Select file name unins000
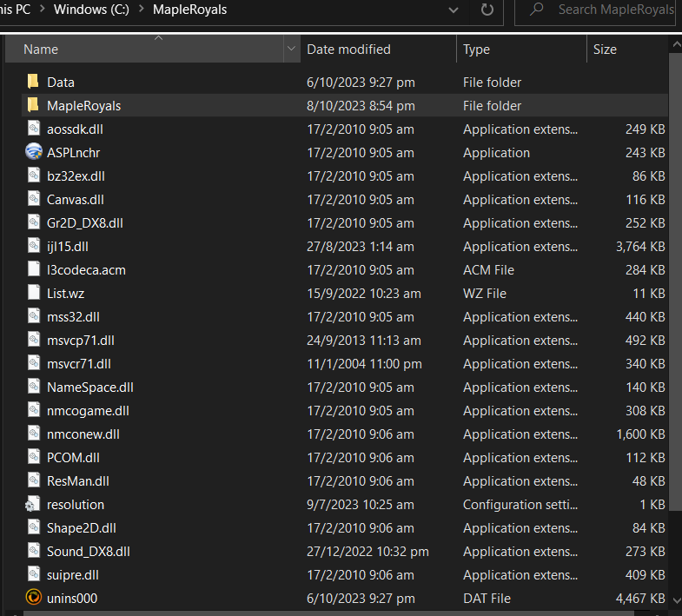Viewport: 682px width, 616px height. pos(72,598)
